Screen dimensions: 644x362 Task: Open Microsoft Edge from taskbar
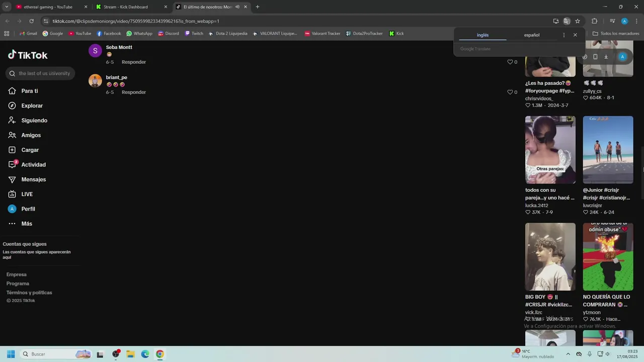pyautogui.click(x=145, y=354)
